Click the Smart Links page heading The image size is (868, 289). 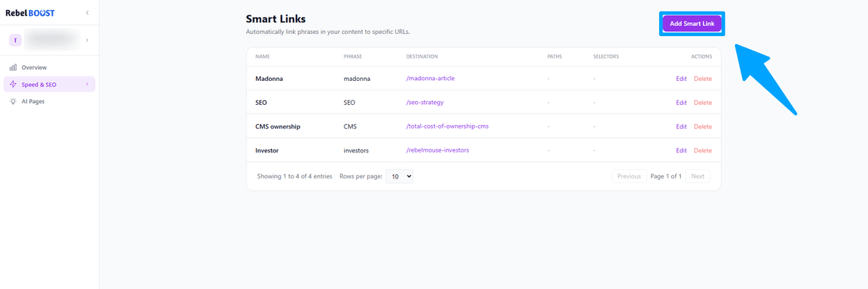pyautogui.click(x=276, y=19)
